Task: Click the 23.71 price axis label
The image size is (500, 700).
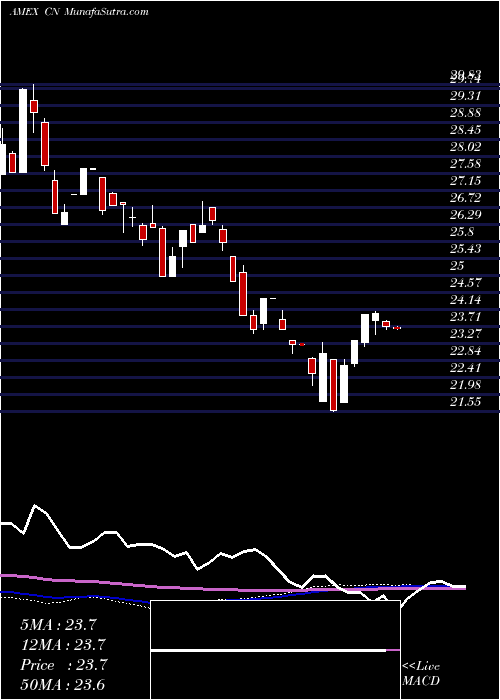Action: point(466,317)
